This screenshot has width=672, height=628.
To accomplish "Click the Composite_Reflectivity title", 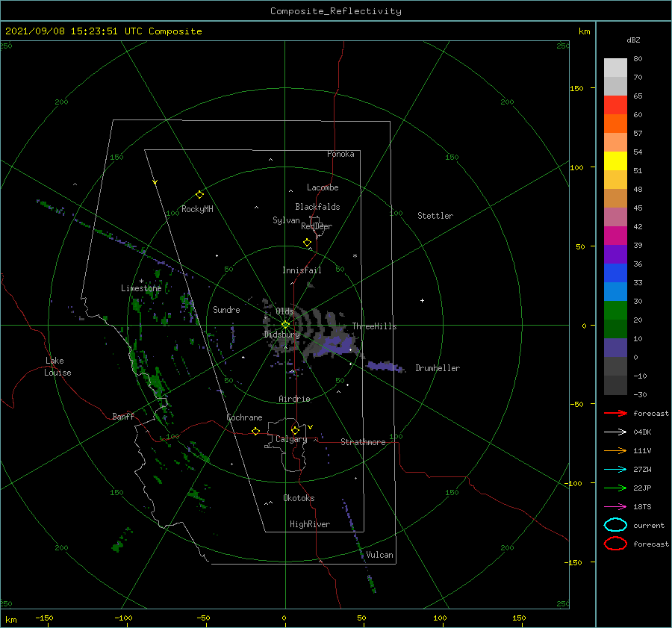I will [336, 11].
